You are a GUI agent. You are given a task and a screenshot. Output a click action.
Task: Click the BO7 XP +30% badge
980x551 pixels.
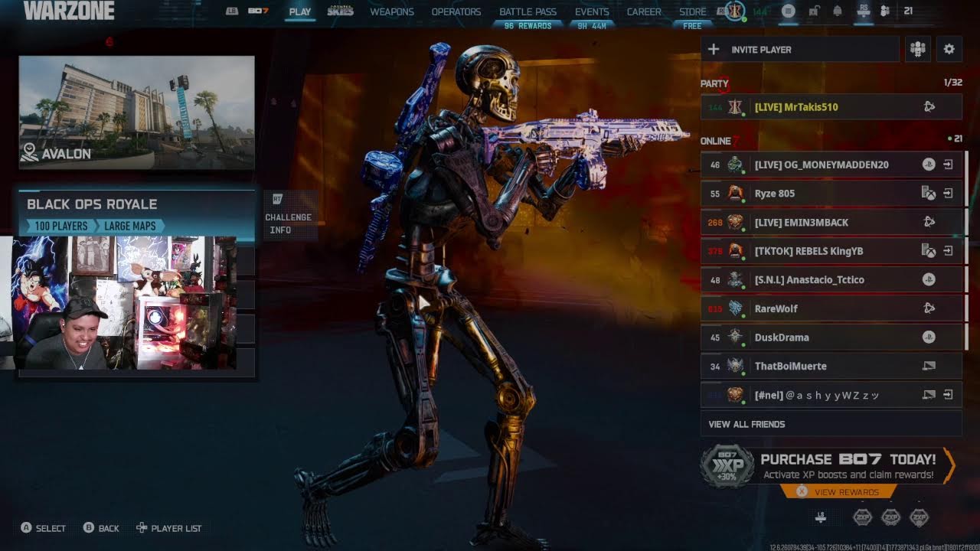(728, 465)
